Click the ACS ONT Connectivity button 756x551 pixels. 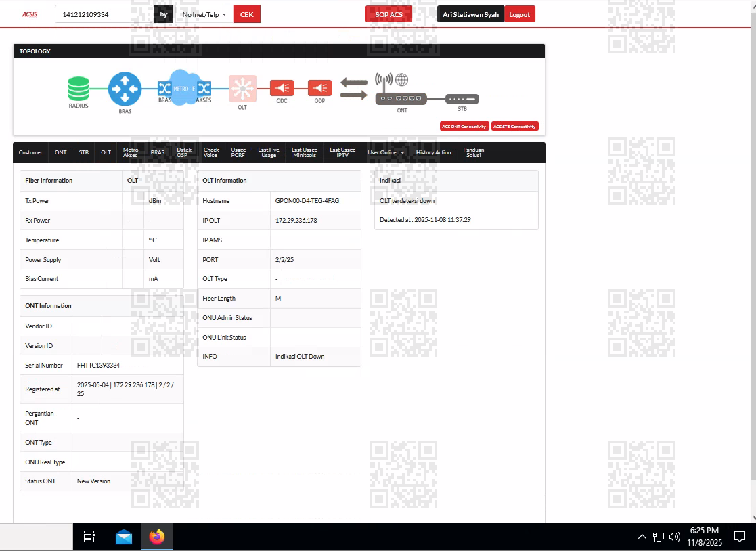click(x=464, y=127)
